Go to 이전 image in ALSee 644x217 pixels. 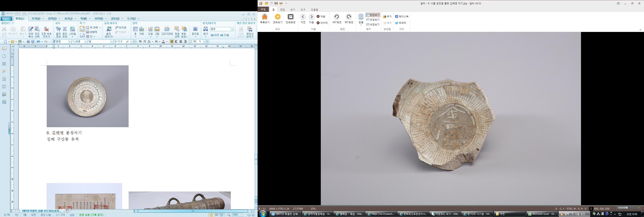(303, 19)
